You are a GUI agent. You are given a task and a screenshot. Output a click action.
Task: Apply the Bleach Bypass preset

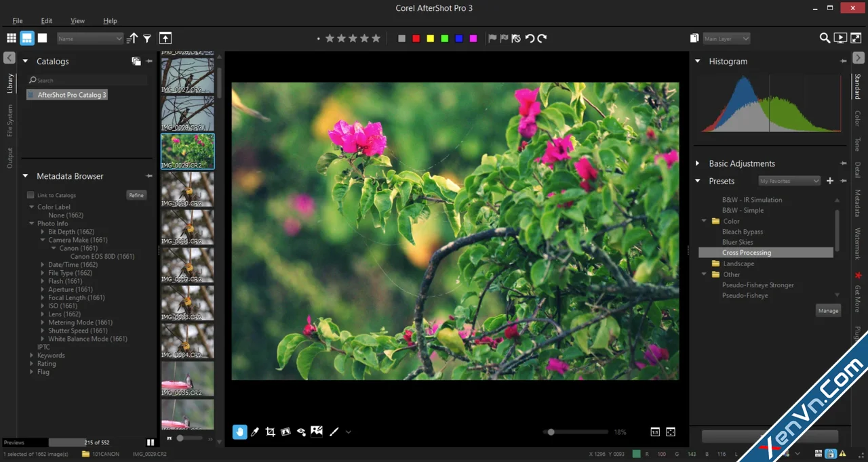click(x=743, y=232)
